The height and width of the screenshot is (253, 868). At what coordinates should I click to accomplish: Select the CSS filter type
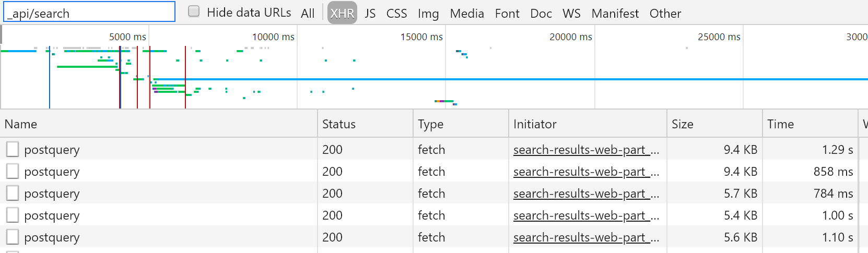pos(396,14)
